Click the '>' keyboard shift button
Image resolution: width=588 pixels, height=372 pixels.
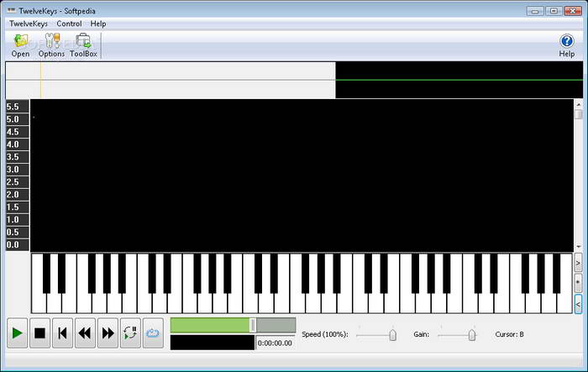click(x=578, y=263)
